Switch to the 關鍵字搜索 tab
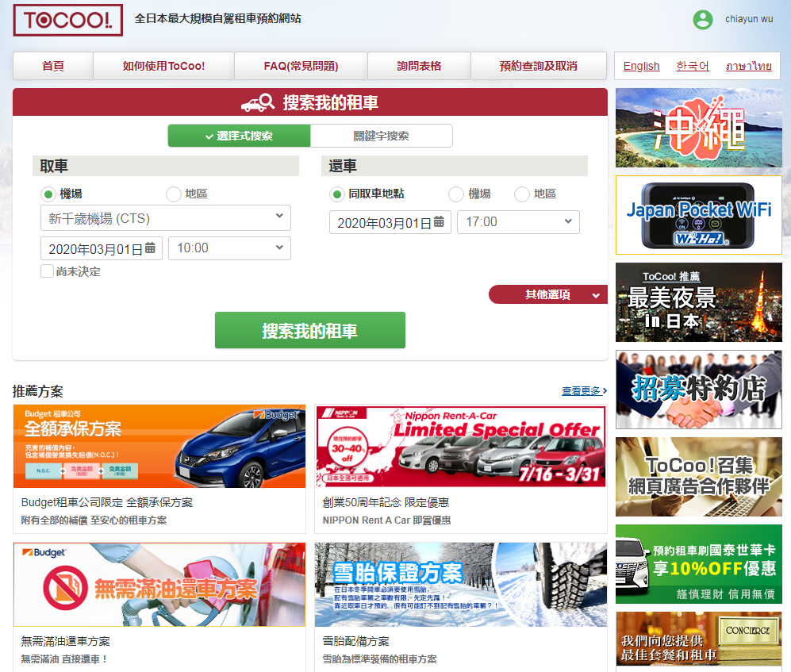The width and height of the screenshot is (791, 672). pyautogui.click(x=382, y=136)
